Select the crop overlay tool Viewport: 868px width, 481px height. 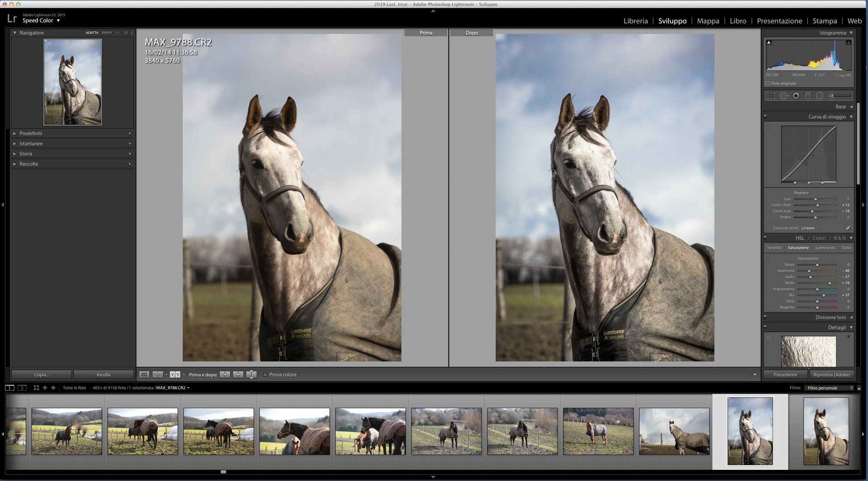[x=771, y=96]
